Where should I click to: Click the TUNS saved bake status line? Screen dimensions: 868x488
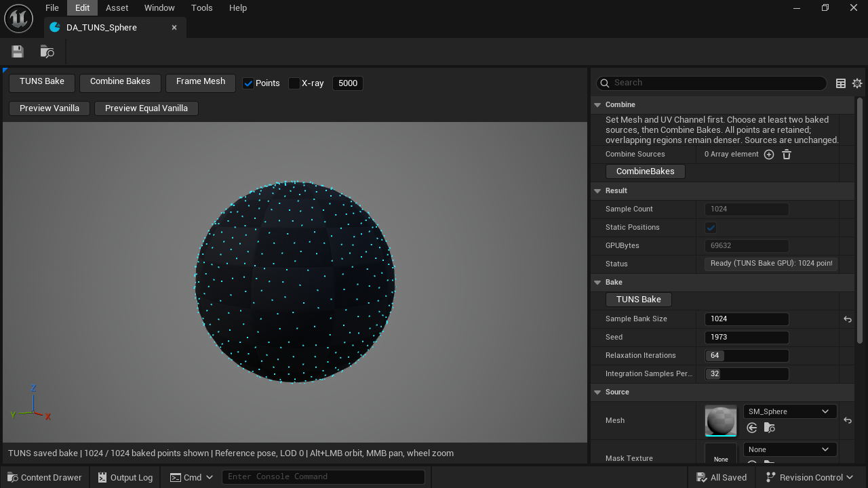[231, 453]
